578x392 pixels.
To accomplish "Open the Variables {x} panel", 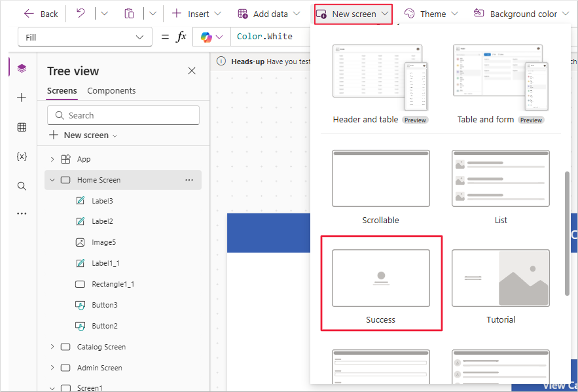I will tap(22, 156).
